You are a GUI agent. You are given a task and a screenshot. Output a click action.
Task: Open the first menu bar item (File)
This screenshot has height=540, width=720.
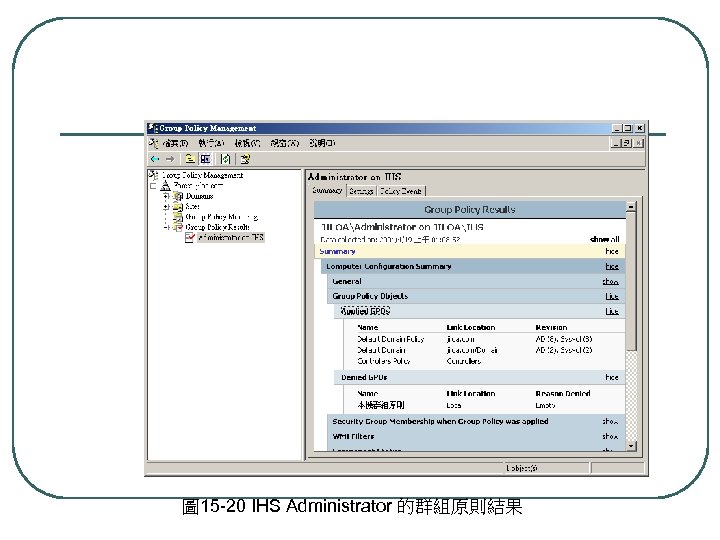coord(175,143)
